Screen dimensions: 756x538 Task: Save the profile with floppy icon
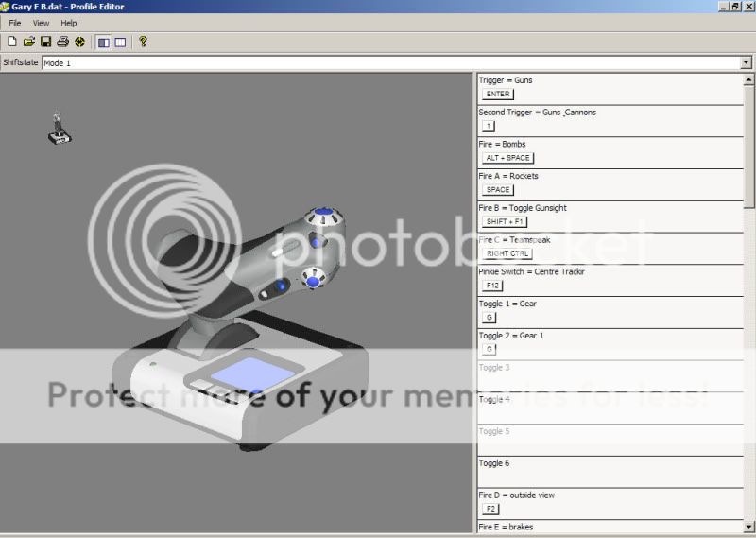(x=45, y=42)
